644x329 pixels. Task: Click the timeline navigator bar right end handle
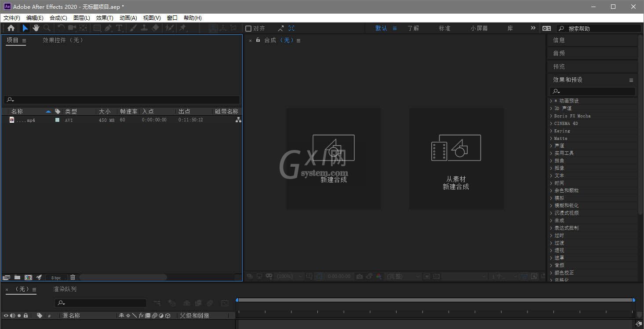pyautogui.click(x=633, y=300)
